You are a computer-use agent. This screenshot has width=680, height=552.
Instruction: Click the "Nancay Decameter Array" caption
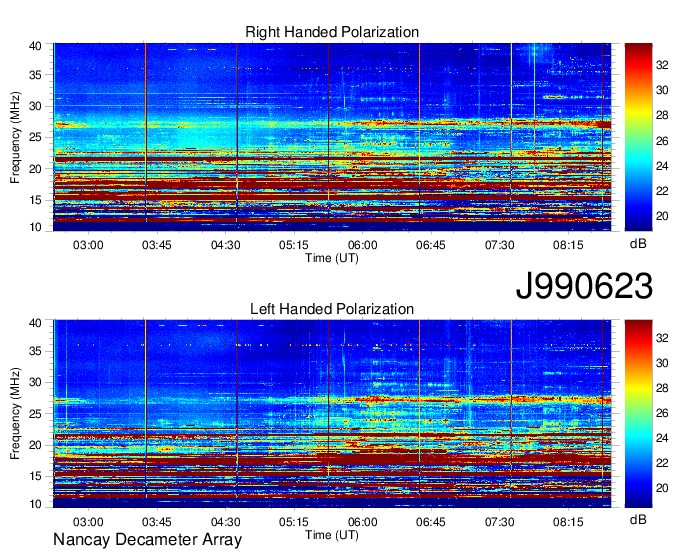click(147, 540)
